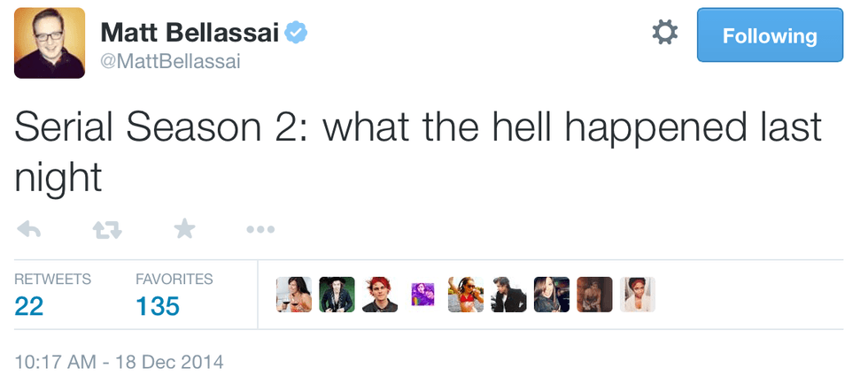Click the reply arrow icon
Screen dimensions: 868x376
(29, 230)
